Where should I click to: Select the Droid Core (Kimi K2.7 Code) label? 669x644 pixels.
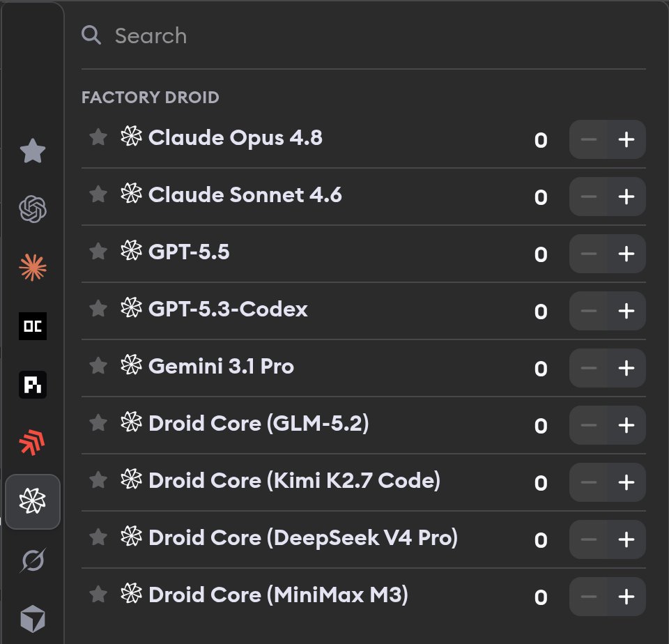294,481
